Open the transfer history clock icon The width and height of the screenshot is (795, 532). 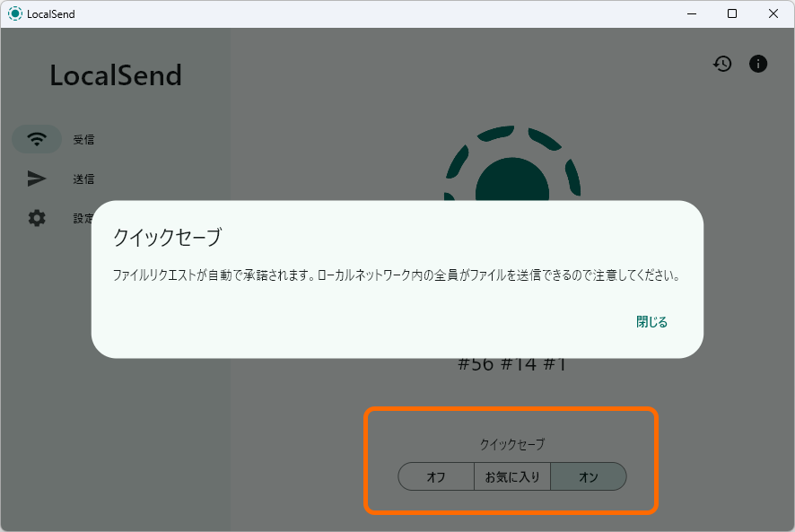722,64
